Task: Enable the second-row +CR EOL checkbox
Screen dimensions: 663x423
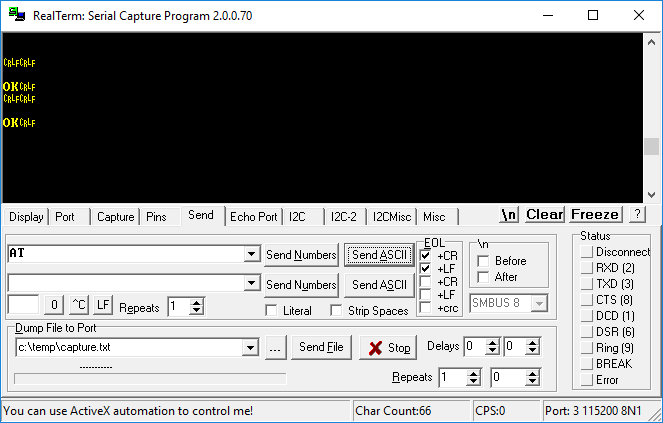Action: coord(425,282)
